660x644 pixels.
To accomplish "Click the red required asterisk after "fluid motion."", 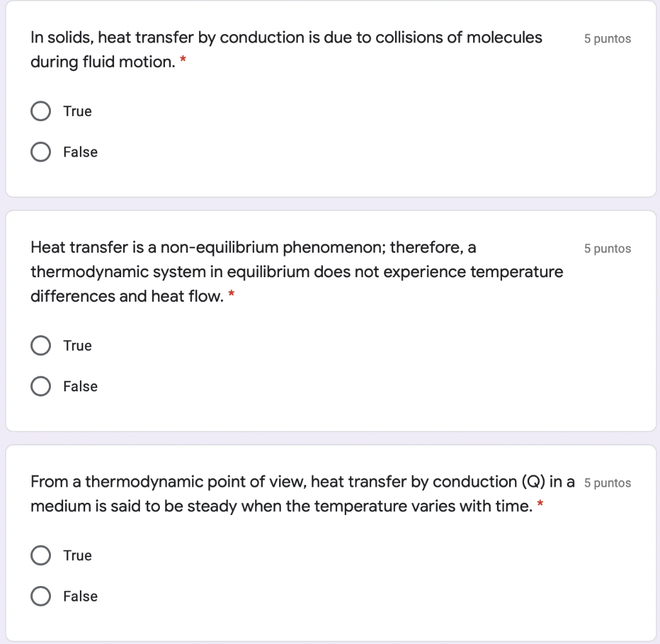I will coord(183,61).
